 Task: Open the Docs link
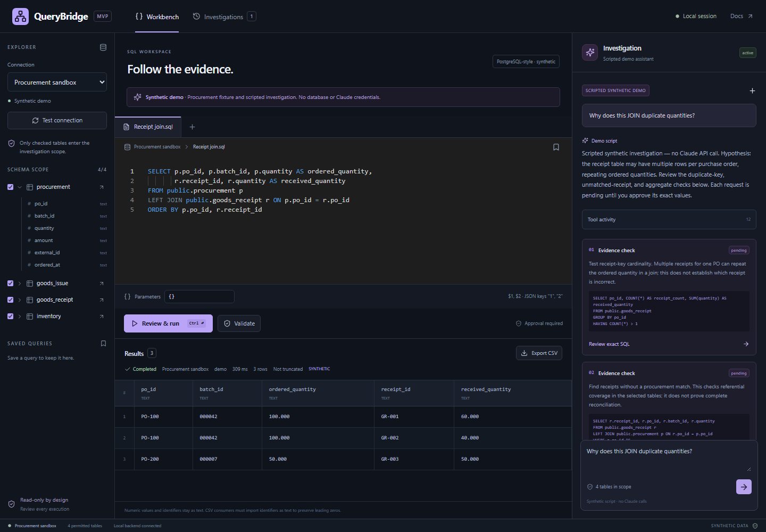(x=741, y=16)
